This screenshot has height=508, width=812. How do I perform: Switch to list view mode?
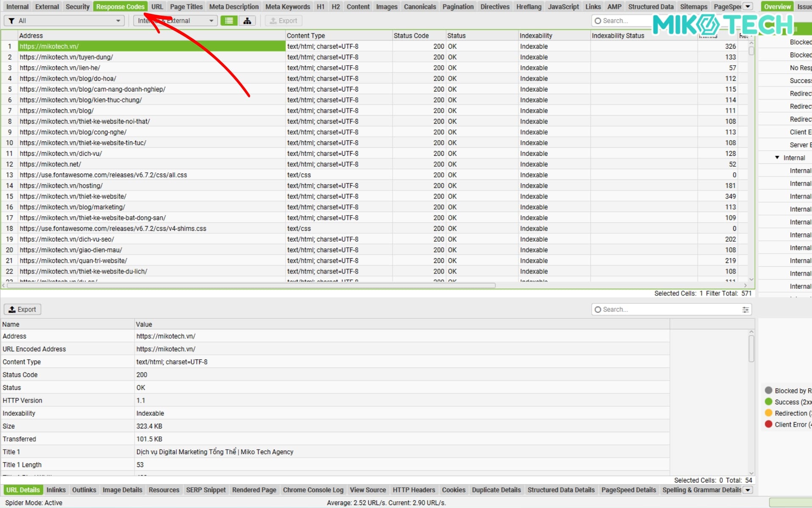point(229,21)
